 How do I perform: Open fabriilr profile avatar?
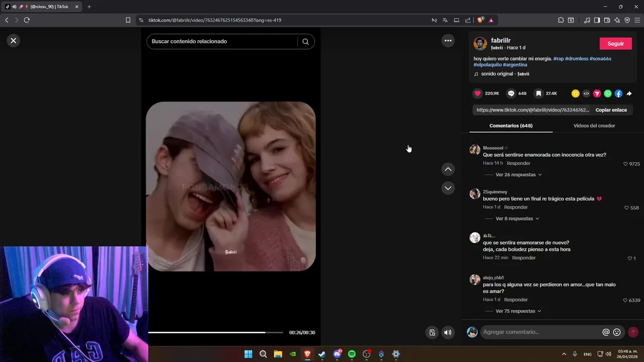point(480,44)
